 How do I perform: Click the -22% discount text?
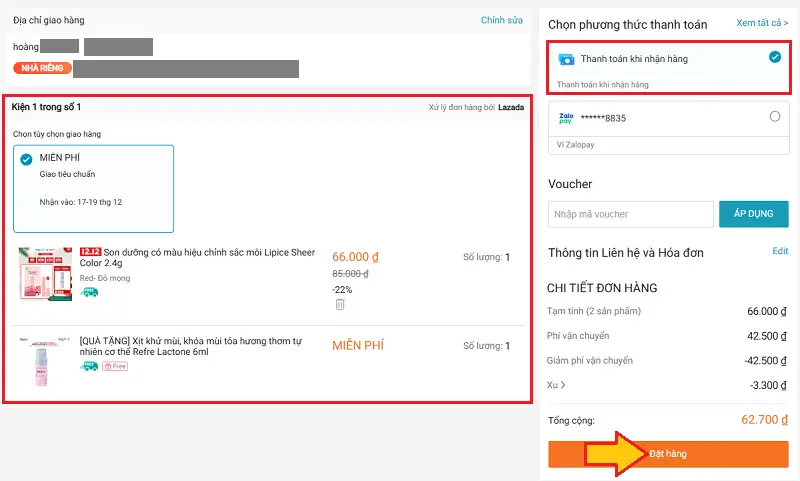click(x=342, y=289)
